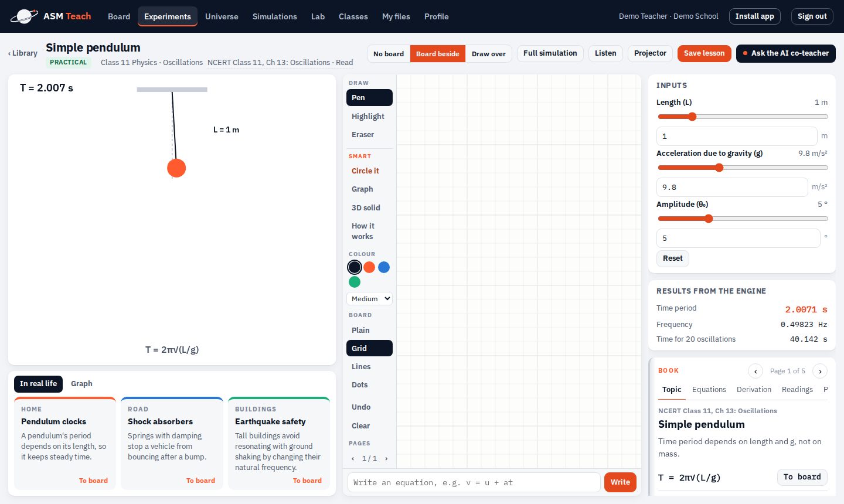The image size is (844, 504).
Task: Open the Readings tab in Book
Action: point(797,390)
